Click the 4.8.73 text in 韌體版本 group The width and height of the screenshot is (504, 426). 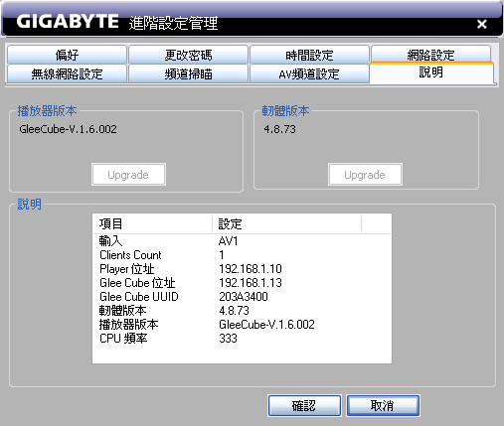[x=279, y=129]
